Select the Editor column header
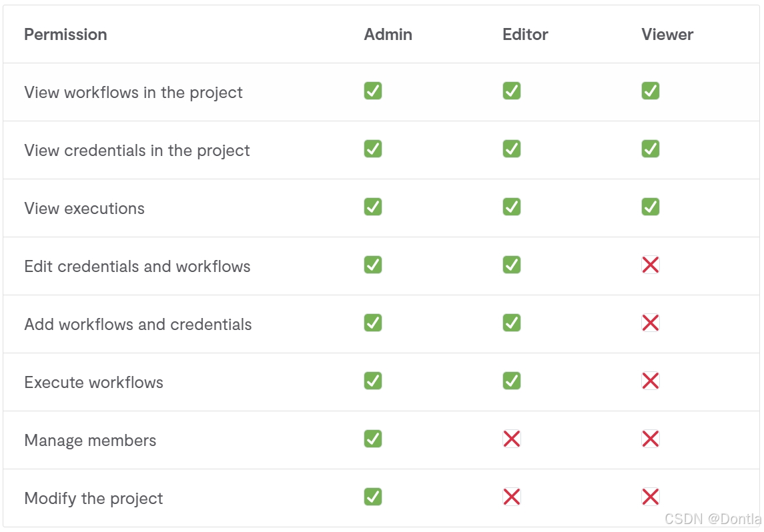This screenshot has width=764, height=532. point(525,35)
